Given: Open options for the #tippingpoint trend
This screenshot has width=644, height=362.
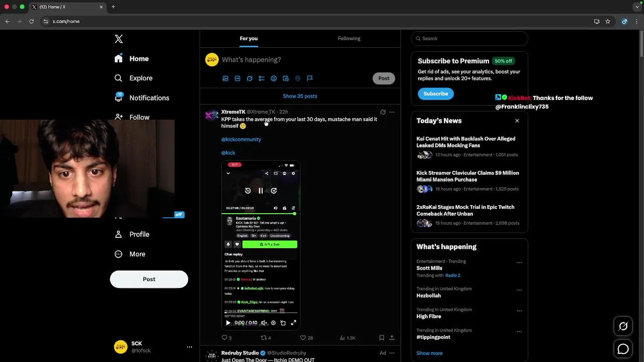Looking at the screenshot, I should pyautogui.click(x=519, y=332).
